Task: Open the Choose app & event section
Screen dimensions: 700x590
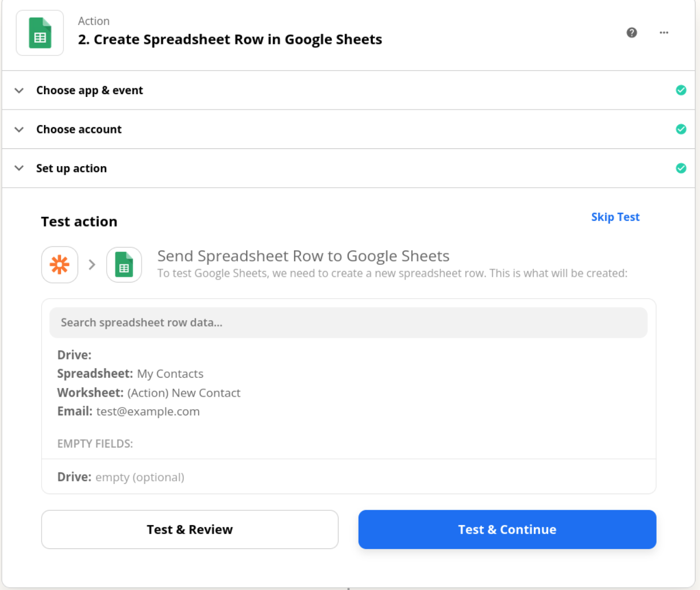Action: point(90,90)
